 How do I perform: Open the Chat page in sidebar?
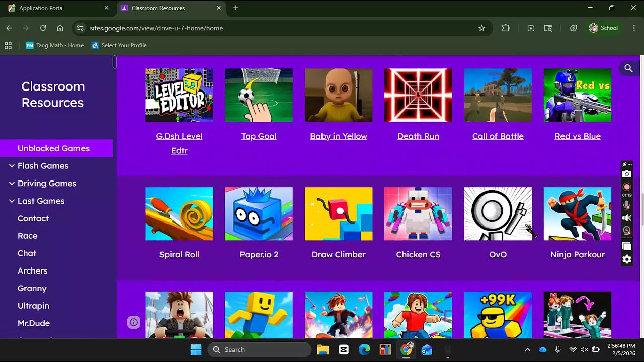coord(27,253)
